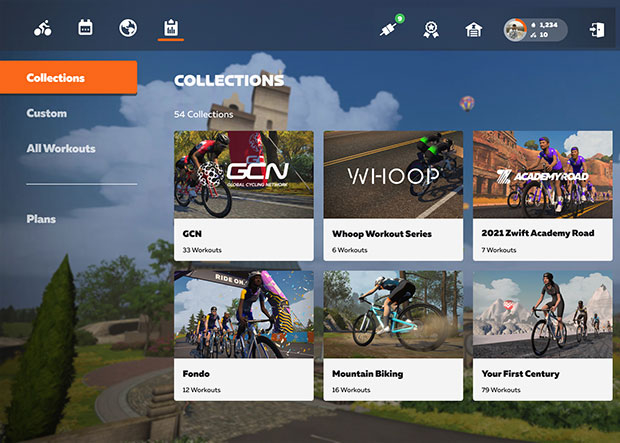This screenshot has width=620, height=443.
Task: Switch to the Custom workouts tab
Action: pos(47,113)
